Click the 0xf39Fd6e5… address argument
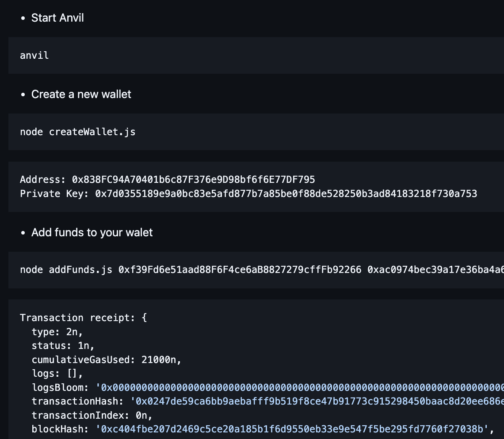The image size is (504, 439). (x=240, y=270)
